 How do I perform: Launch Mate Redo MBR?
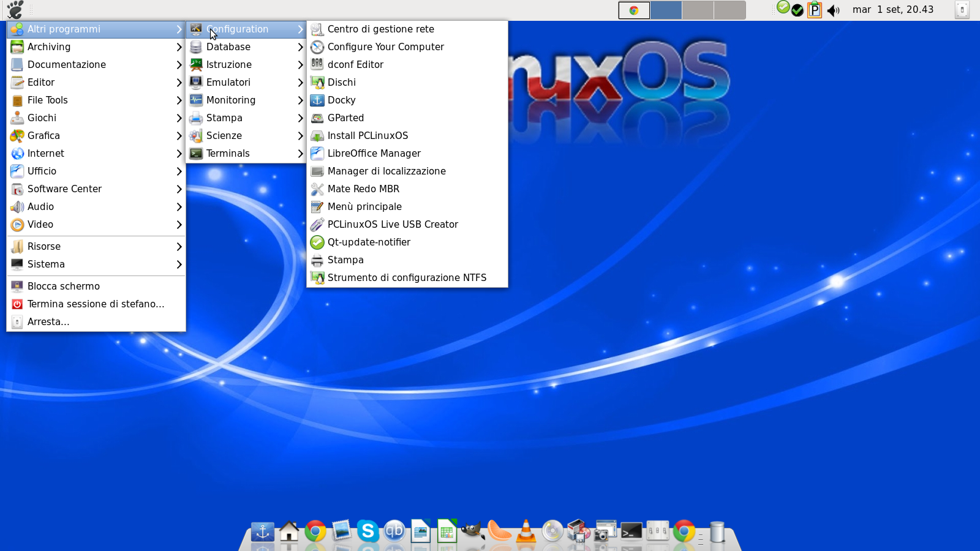tap(407, 189)
